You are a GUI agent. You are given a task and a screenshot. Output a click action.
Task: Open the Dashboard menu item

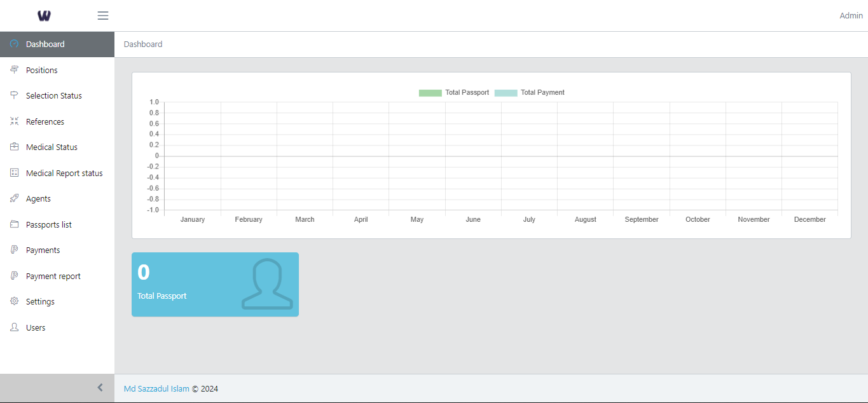tap(57, 44)
